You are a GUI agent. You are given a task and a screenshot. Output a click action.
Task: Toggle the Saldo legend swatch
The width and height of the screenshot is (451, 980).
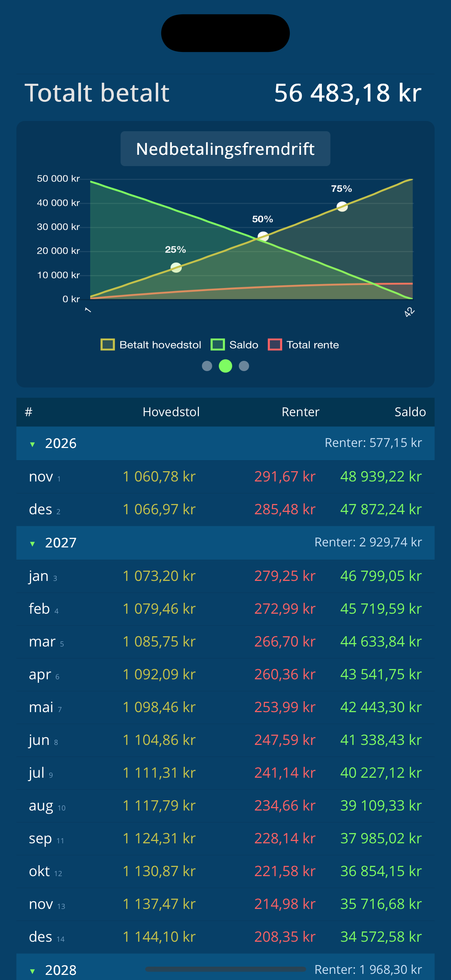[218, 345]
